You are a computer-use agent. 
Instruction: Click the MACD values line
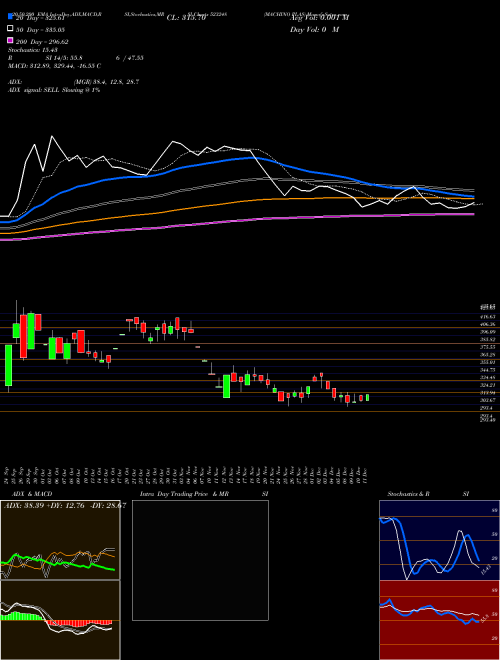click(x=54, y=66)
